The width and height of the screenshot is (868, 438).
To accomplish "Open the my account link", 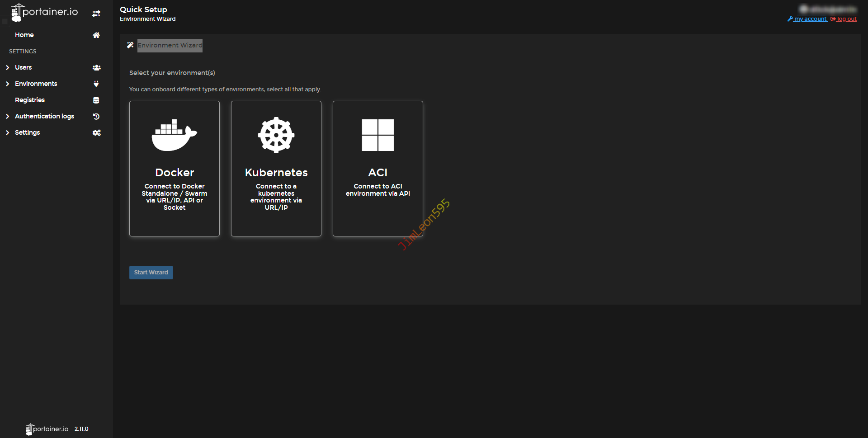I will pyautogui.click(x=810, y=19).
